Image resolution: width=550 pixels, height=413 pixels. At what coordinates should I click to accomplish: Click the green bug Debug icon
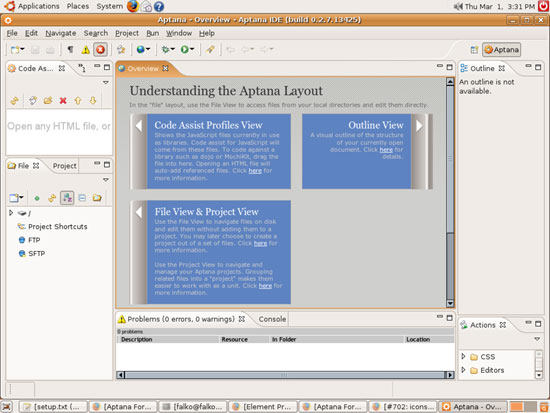[x=165, y=49]
